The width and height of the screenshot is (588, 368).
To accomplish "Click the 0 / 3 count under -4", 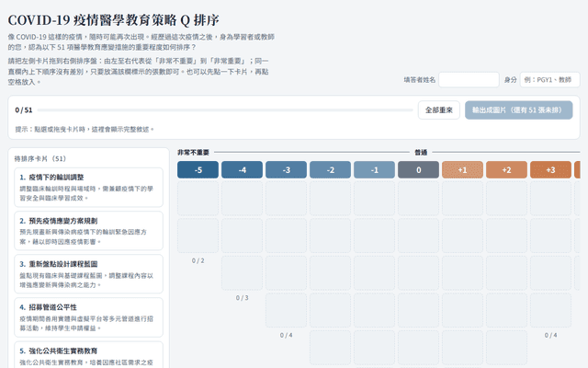I will point(242,298).
